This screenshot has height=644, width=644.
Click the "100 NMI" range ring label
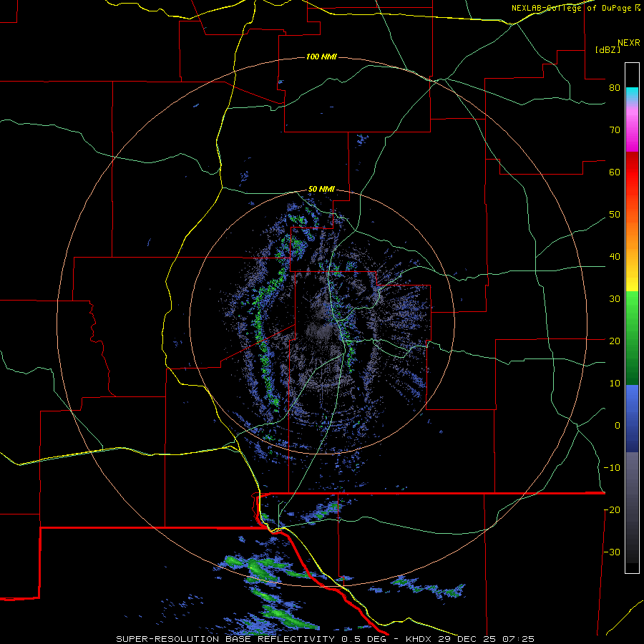click(321, 57)
